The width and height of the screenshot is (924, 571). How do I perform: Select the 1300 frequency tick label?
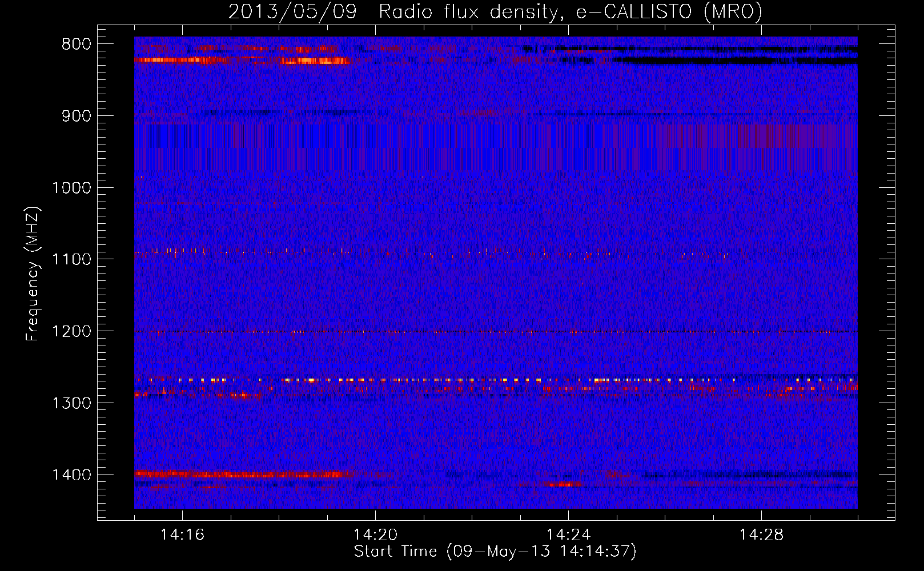(x=71, y=403)
